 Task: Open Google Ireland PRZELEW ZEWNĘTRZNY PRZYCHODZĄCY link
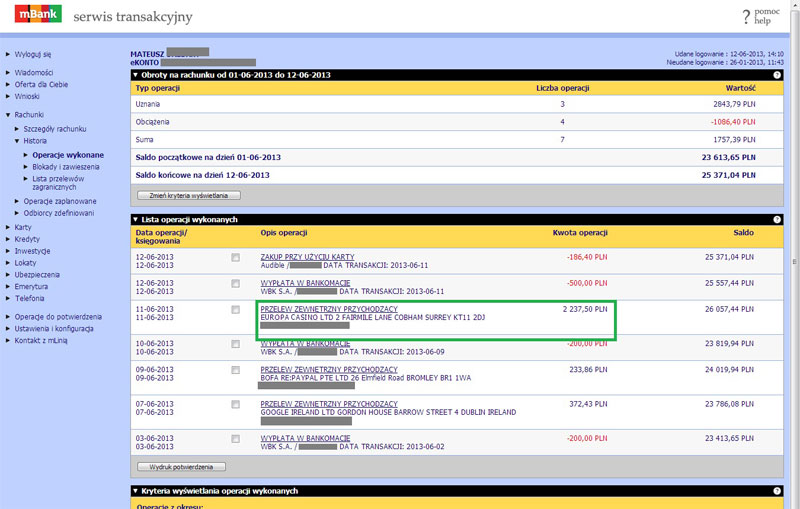pos(329,404)
